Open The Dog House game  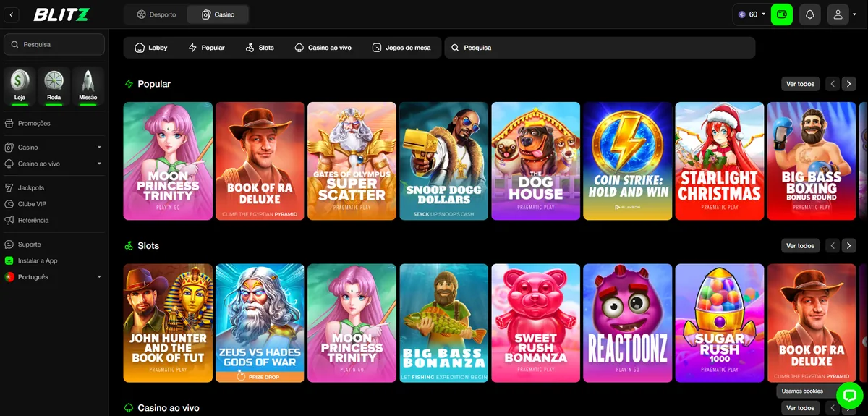tap(535, 161)
